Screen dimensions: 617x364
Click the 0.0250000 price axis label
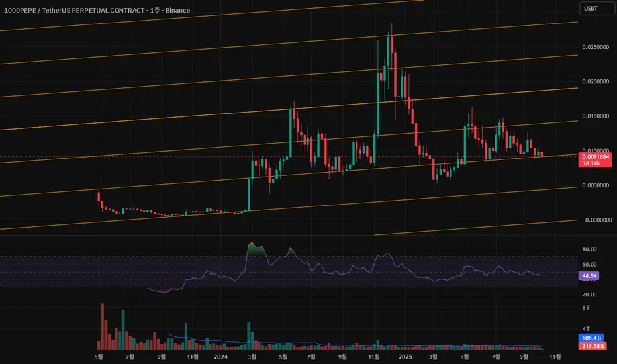(595, 47)
